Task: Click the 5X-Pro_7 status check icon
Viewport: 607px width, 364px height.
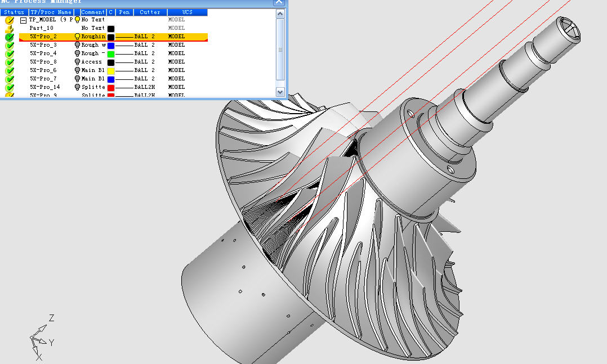Action: tap(10, 79)
